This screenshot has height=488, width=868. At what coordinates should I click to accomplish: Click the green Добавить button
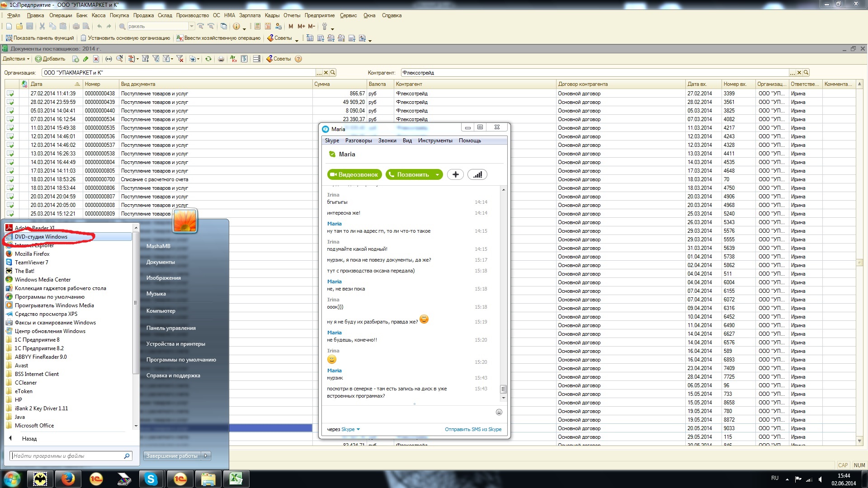(x=50, y=59)
